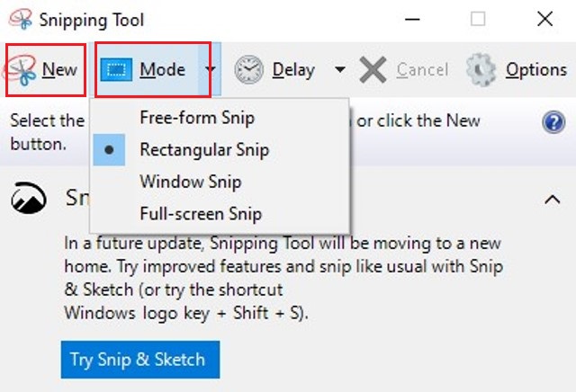Click the gray X Cancel icon

373,70
